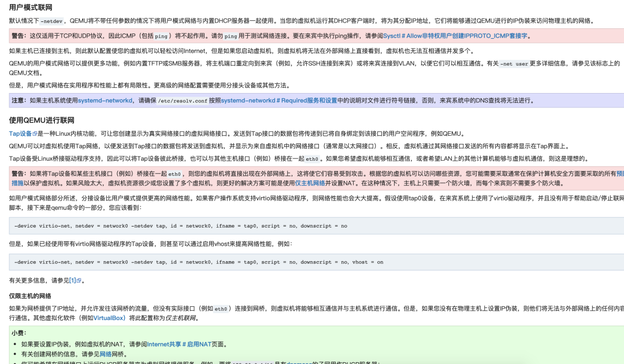Click external-link icon beside Tap设备
Image resolution: width=624 pixels, height=364 pixels.
(35, 134)
